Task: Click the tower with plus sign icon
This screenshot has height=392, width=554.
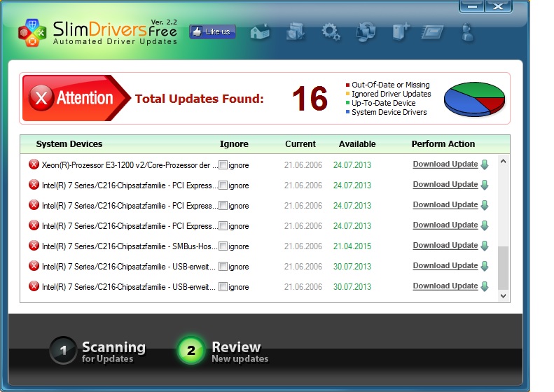Action: point(401,31)
